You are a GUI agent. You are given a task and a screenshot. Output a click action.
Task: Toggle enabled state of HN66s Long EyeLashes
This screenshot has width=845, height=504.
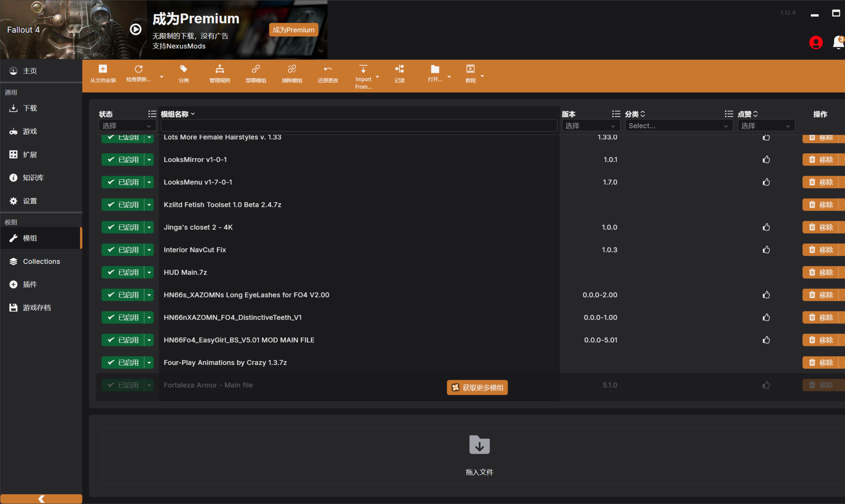click(123, 295)
